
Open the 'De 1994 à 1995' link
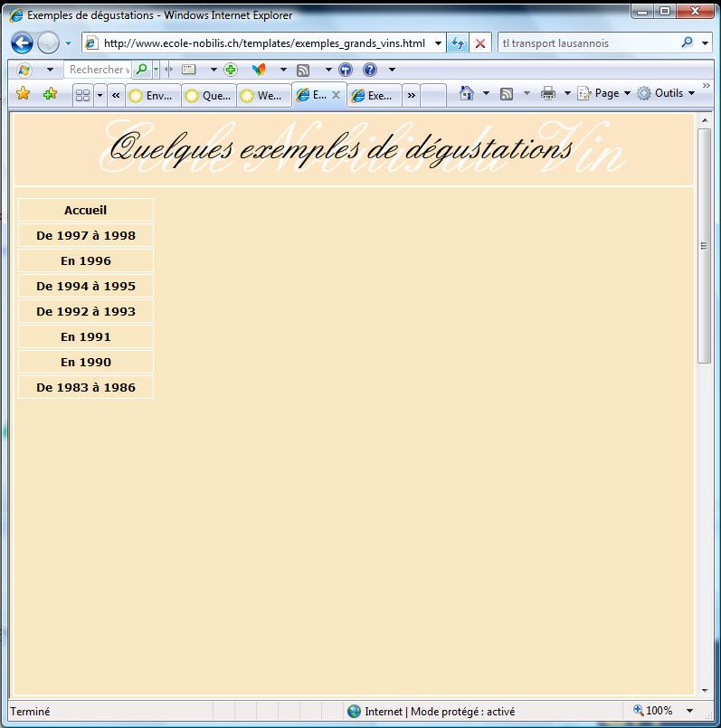coord(85,286)
